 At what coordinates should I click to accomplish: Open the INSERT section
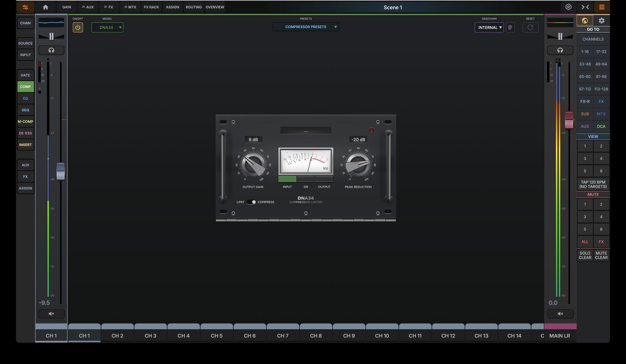[25, 145]
